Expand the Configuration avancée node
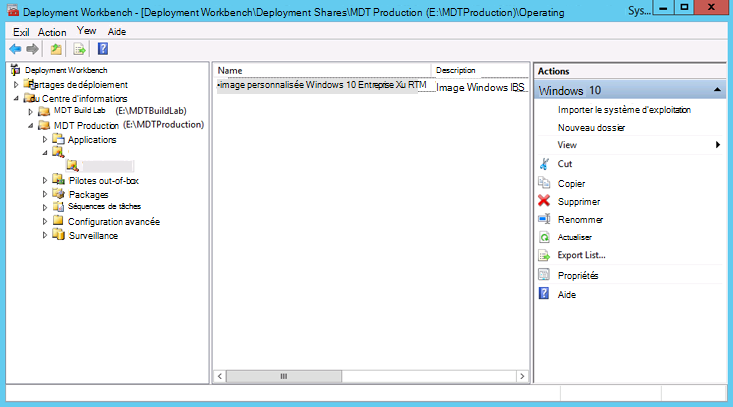This screenshot has width=733, height=407. coord(45,221)
